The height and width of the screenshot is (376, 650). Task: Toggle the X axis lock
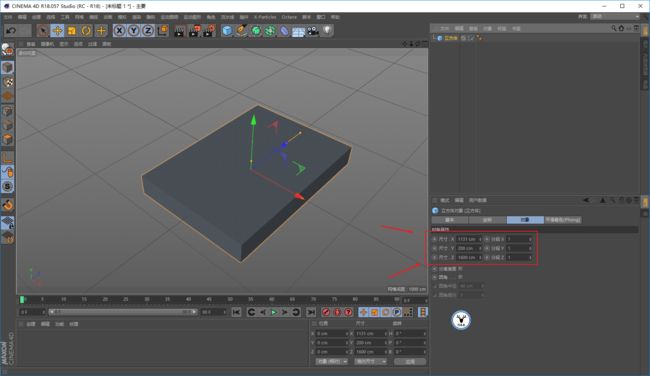tap(119, 31)
